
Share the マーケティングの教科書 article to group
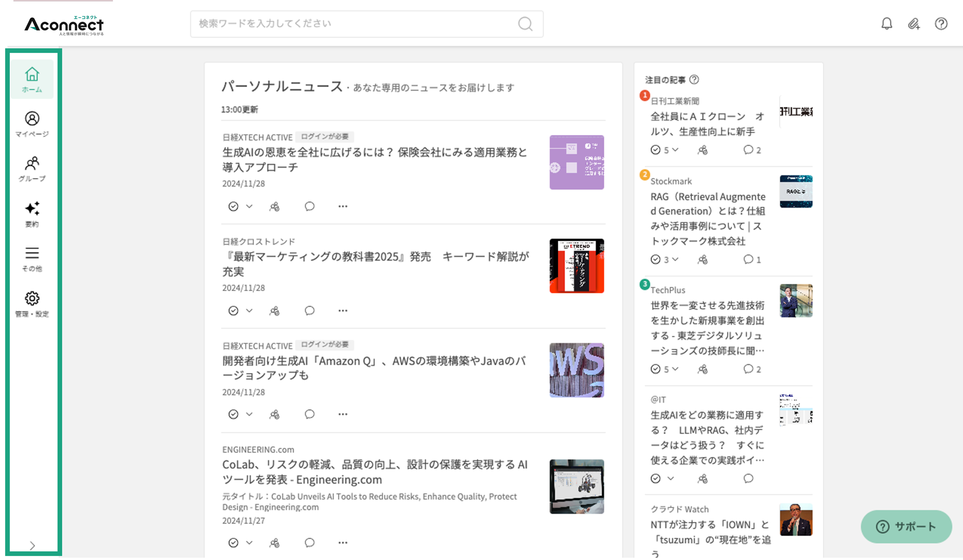click(x=274, y=311)
